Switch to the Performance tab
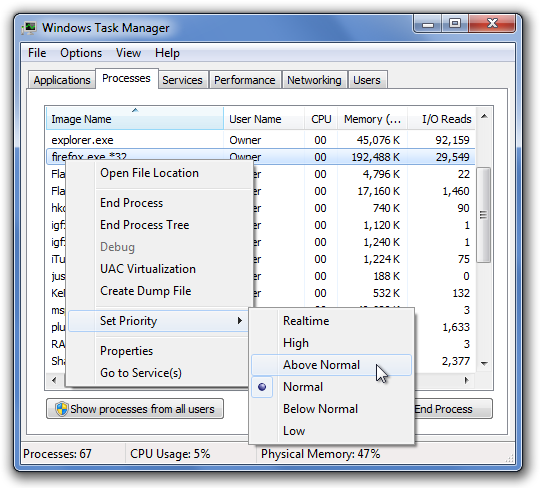540x488 pixels. (x=245, y=80)
